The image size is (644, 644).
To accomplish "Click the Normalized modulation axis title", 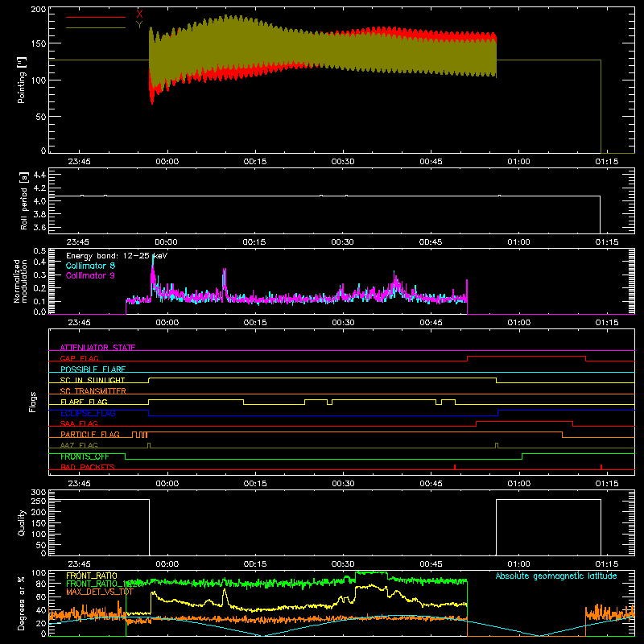I will [x=20, y=281].
